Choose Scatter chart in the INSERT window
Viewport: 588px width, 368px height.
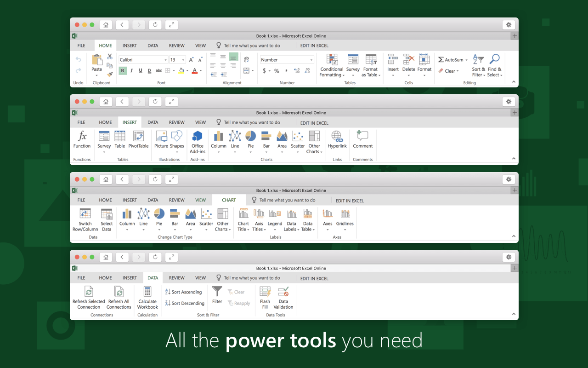tap(298, 141)
